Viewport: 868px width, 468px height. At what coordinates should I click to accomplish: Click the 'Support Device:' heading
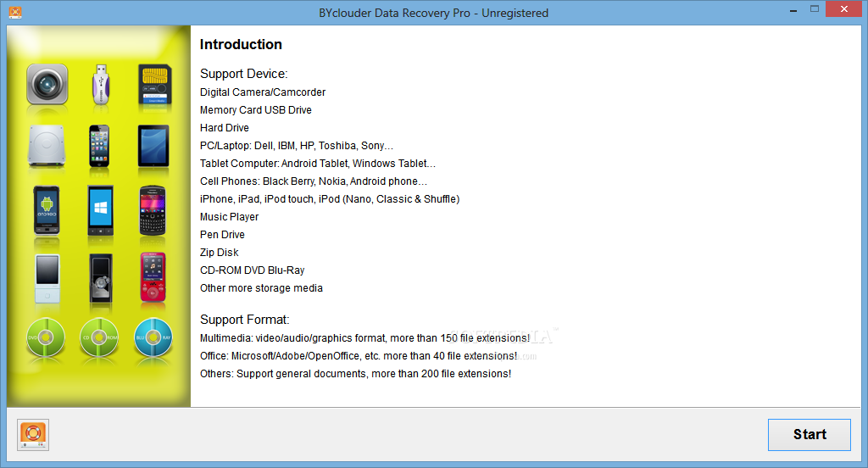243,74
